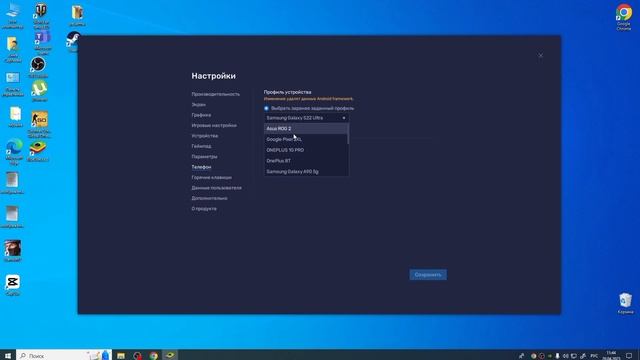The height and width of the screenshot is (360, 640).
Task: Close the settings window with X
Action: (540, 56)
